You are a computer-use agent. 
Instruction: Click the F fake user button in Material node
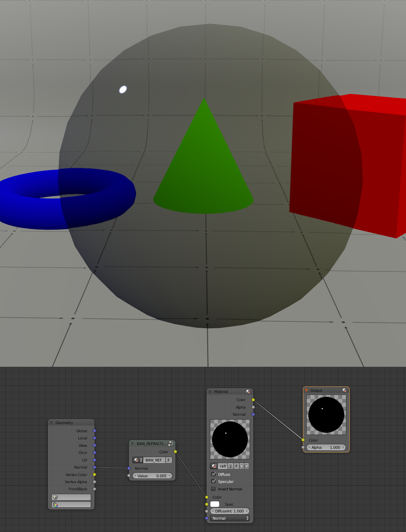(x=237, y=466)
